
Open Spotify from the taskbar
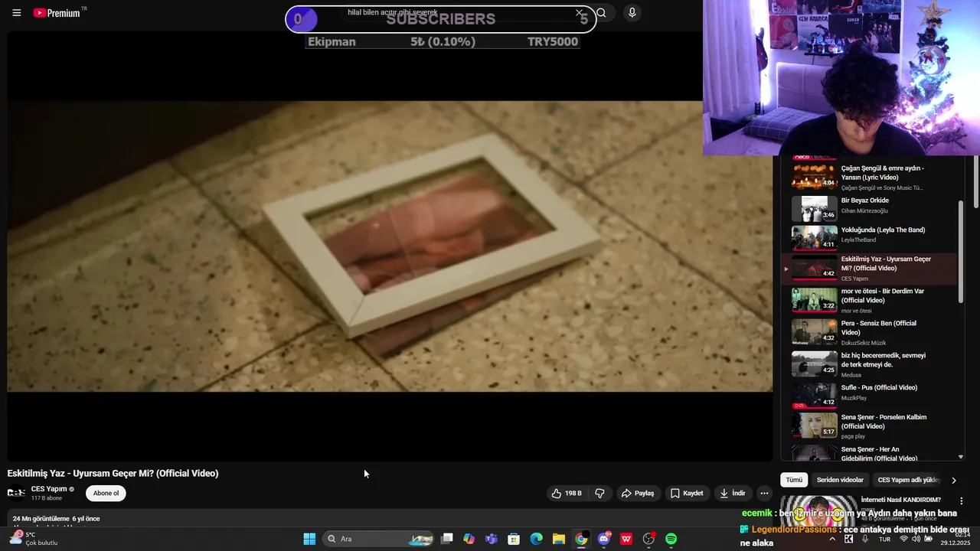[x=671, y=539]
